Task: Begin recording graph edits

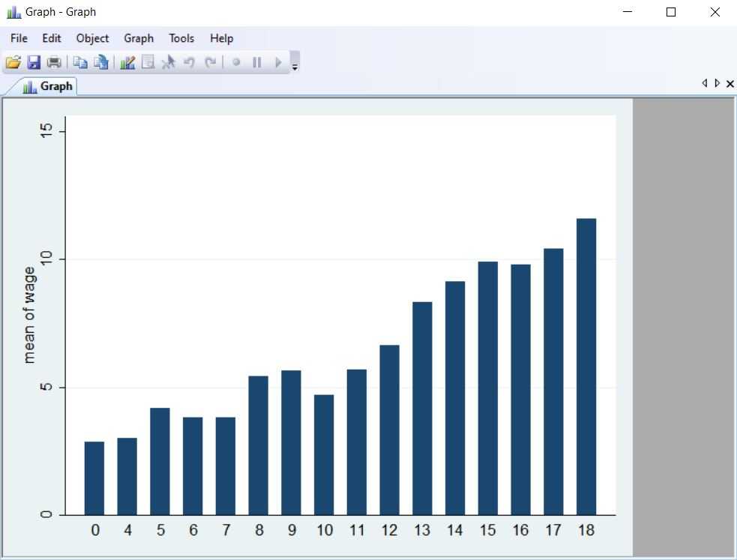Action: pos(235,62)
